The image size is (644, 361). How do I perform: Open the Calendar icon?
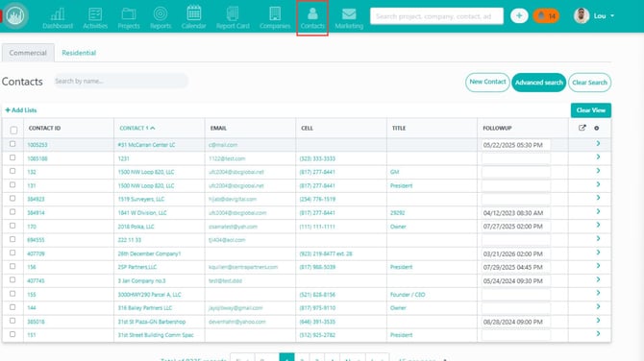click(194, 13)
